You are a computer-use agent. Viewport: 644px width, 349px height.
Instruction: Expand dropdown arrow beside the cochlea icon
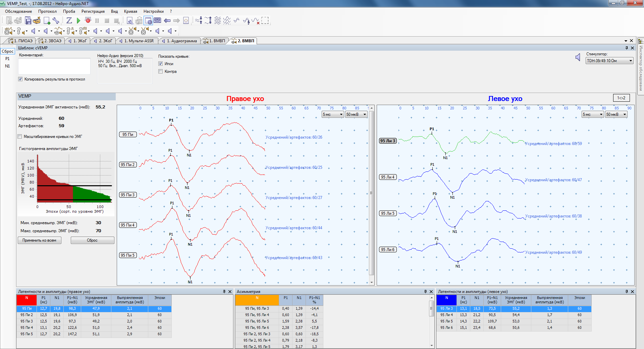click(x=64, y=31)
